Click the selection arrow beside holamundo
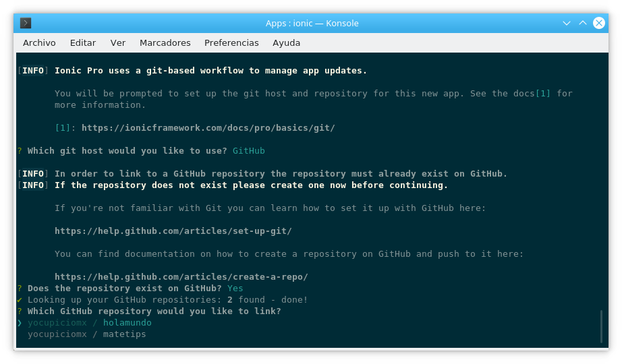The width and height of the screenshot is (622, 364). click(x=20, y=323)
